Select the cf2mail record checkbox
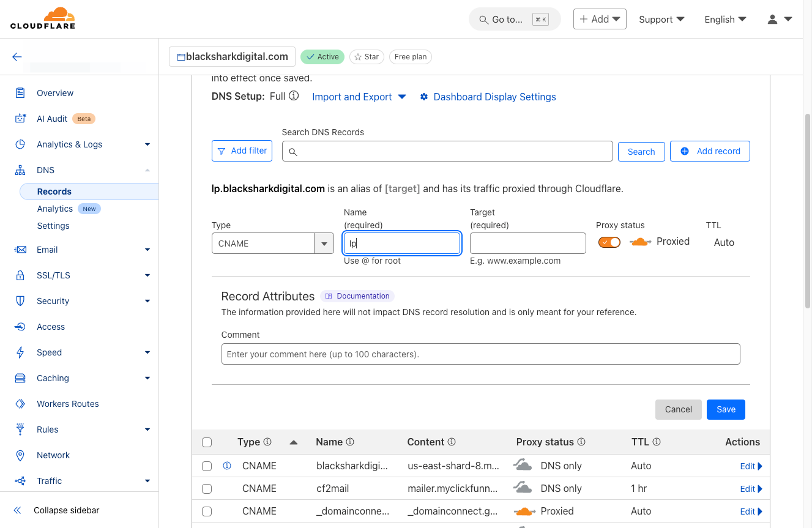This screenshot has height=528, width=812. click(x=207, y=489)
